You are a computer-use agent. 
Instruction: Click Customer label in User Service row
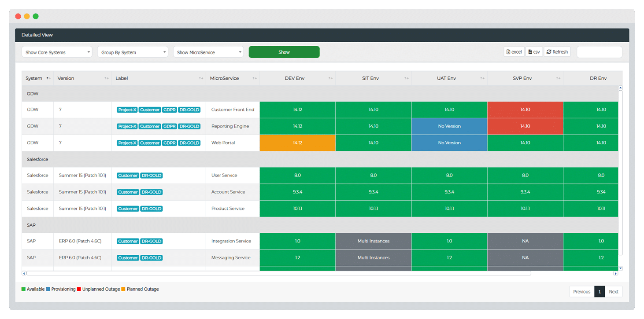(x=128, y=176)
